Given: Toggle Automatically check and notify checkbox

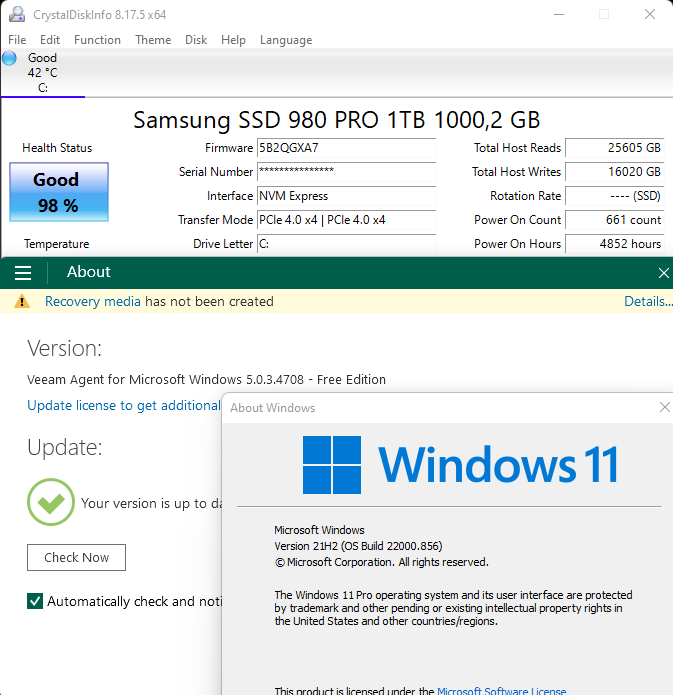Looking at the screenshot, I should pos(35,601).
